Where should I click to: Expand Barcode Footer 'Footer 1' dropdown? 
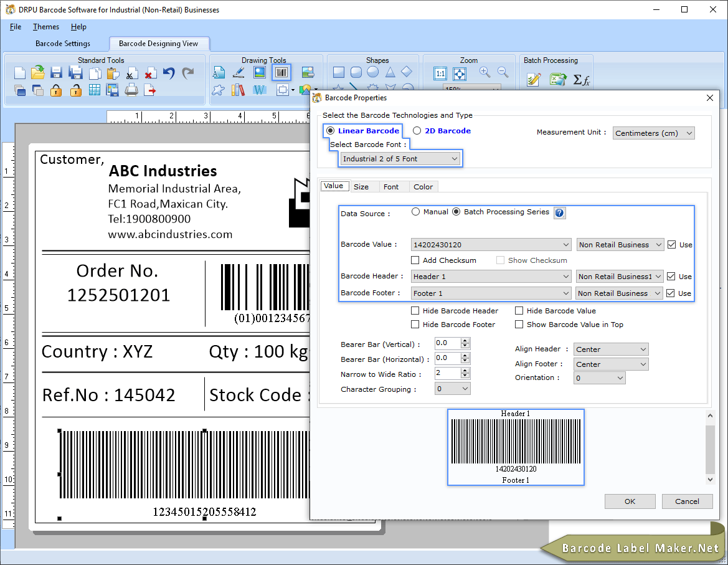coord(491,293)
